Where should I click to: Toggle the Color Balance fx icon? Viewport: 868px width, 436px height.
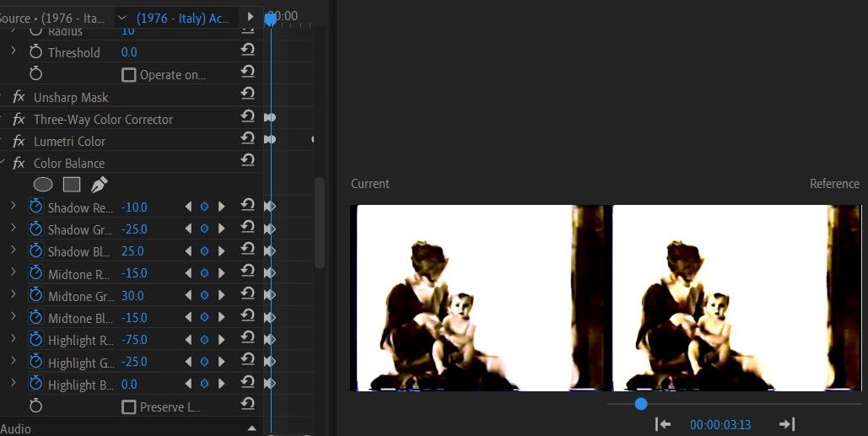19,164
